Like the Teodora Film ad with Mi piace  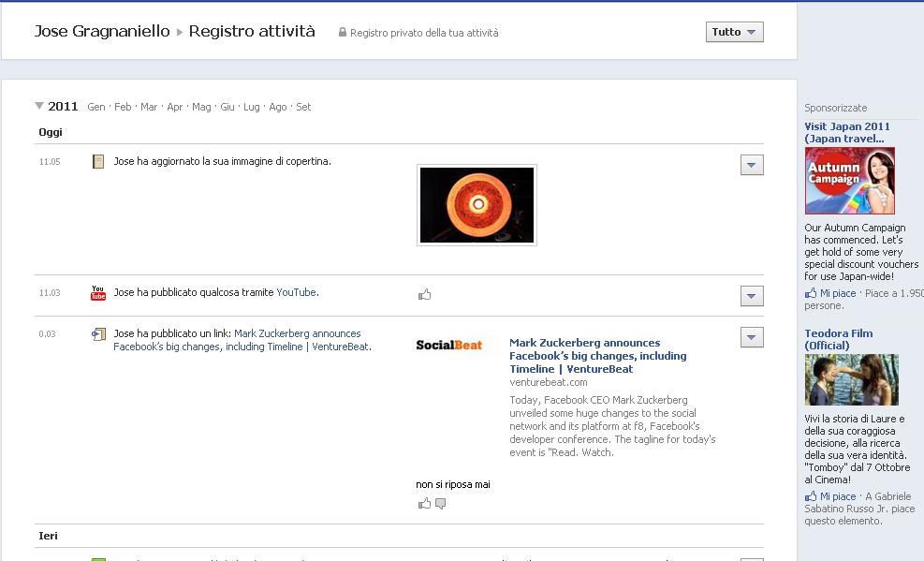838,496
